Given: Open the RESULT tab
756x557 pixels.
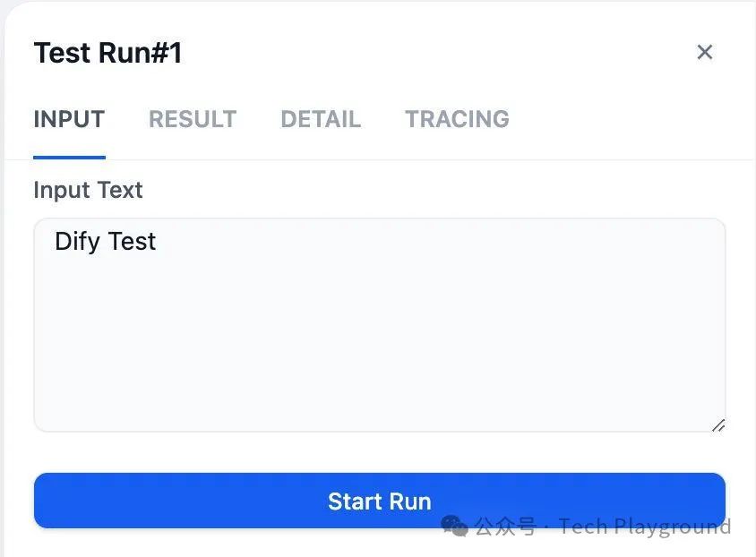Looking at the screenshot, I should [193, 119].
